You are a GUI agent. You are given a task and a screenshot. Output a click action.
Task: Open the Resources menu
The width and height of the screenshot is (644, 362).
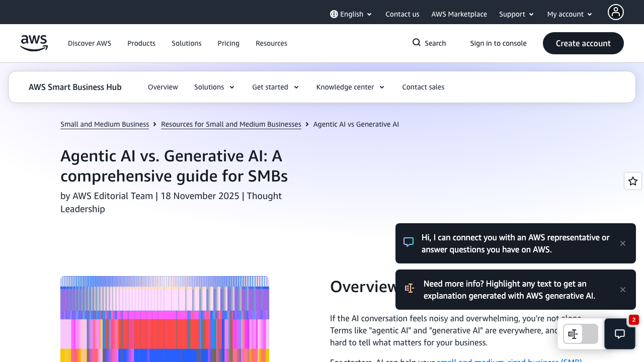pyautogui.click(x=272, y=43)
